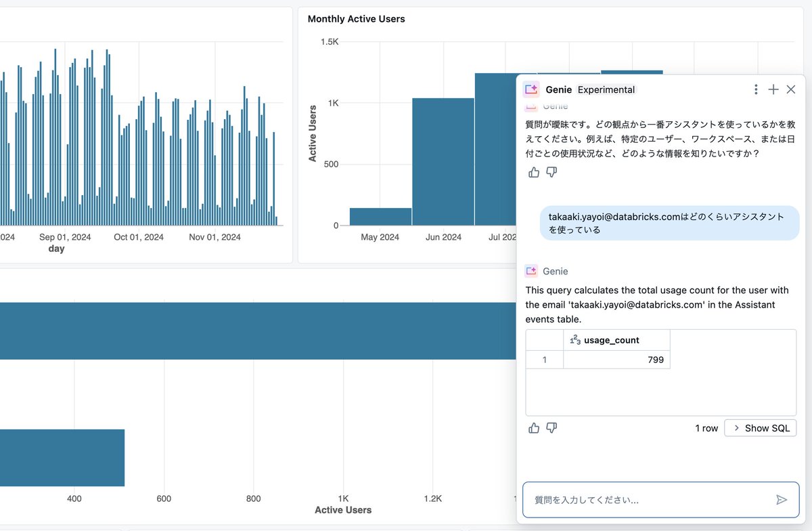Open the Genie panel kebab menu

tap(756, 89)
